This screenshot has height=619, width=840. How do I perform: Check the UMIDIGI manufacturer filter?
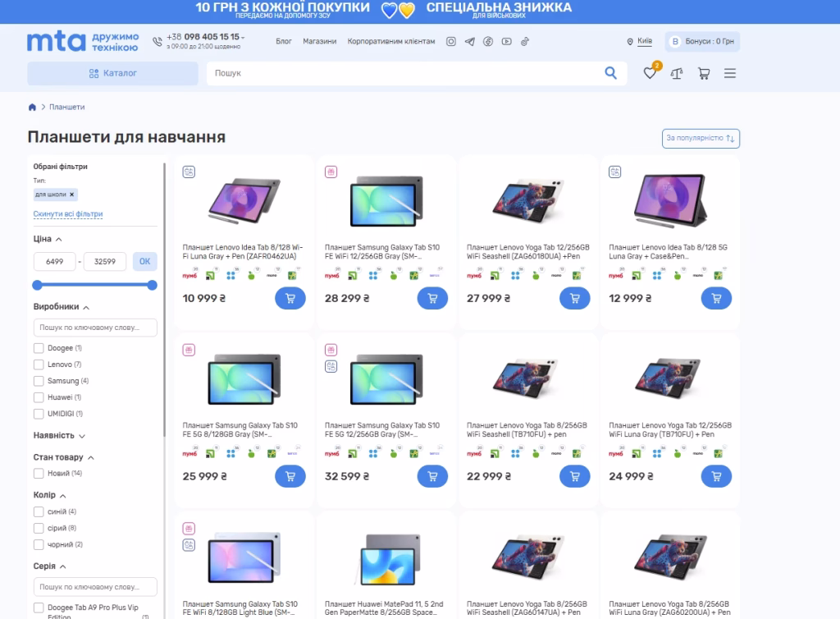coord(39,414)
